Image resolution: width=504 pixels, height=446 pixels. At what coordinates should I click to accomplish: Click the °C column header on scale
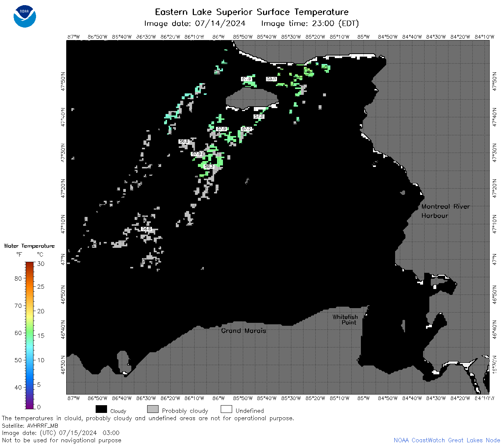[x=40, y=254]
